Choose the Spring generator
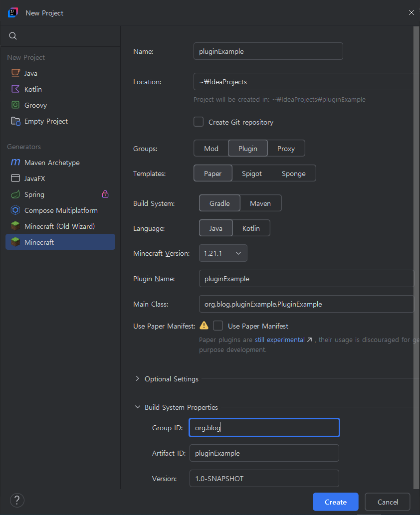 [60, 194]
